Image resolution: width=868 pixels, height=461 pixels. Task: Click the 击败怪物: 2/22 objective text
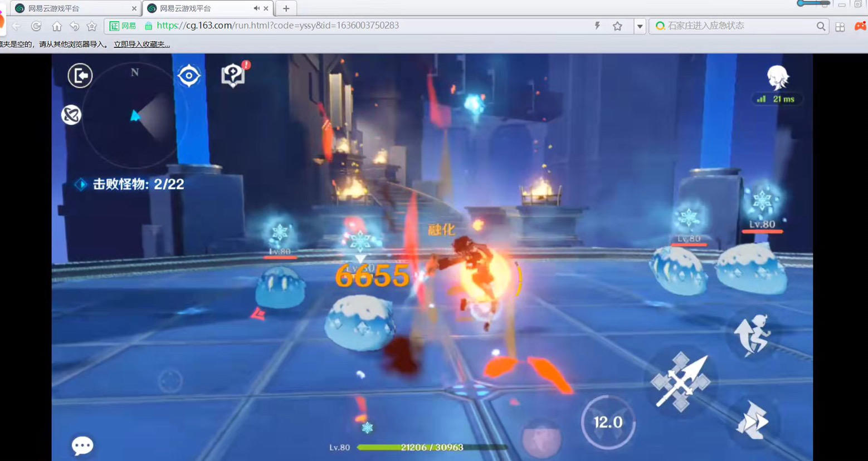pyautogui.click(x=138, y=184)
